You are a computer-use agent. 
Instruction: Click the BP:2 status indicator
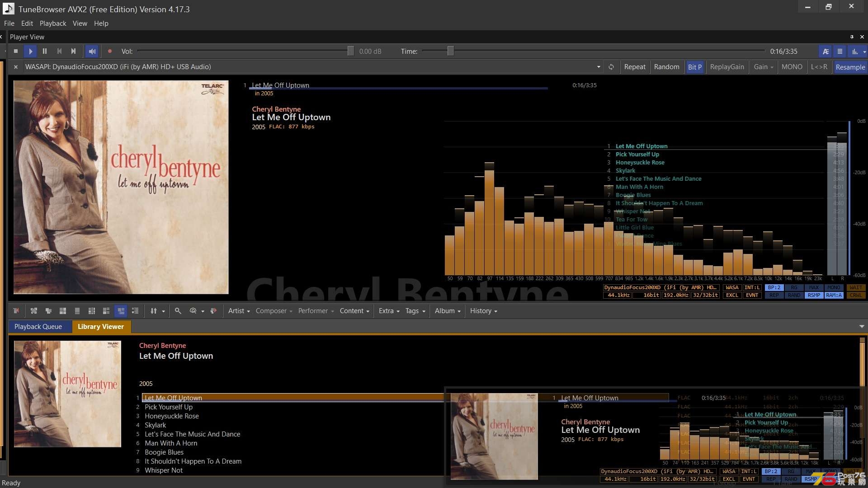[774, 288]
